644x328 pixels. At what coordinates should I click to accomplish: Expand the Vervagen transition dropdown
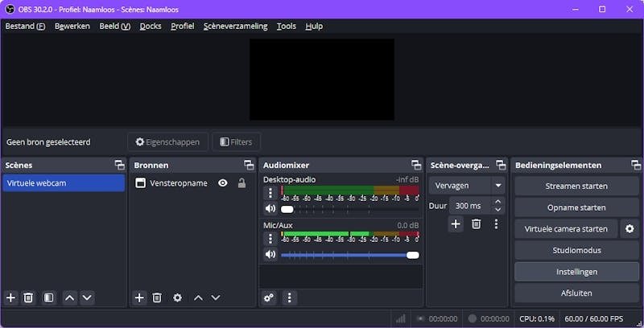pos(498,186)
